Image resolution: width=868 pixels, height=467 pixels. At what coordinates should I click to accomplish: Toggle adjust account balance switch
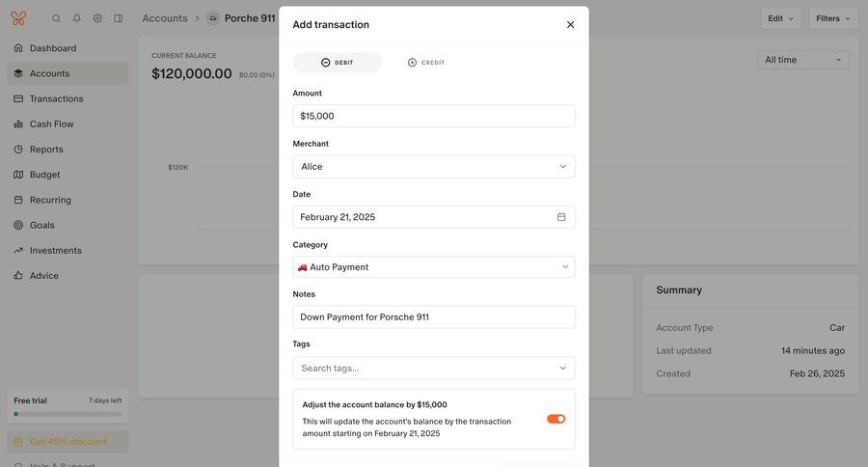(556, 419)
